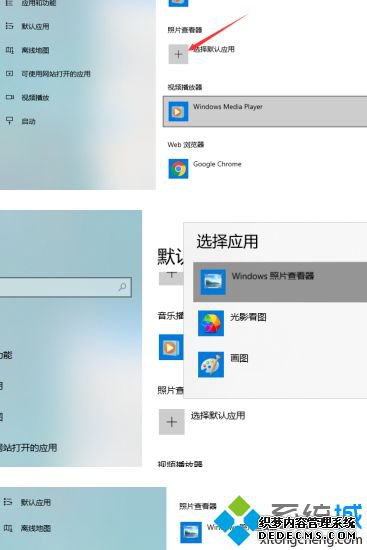Choose the 画图 paint app icon
Viewport: 367px width, 550px height.
tap(211, 364)
